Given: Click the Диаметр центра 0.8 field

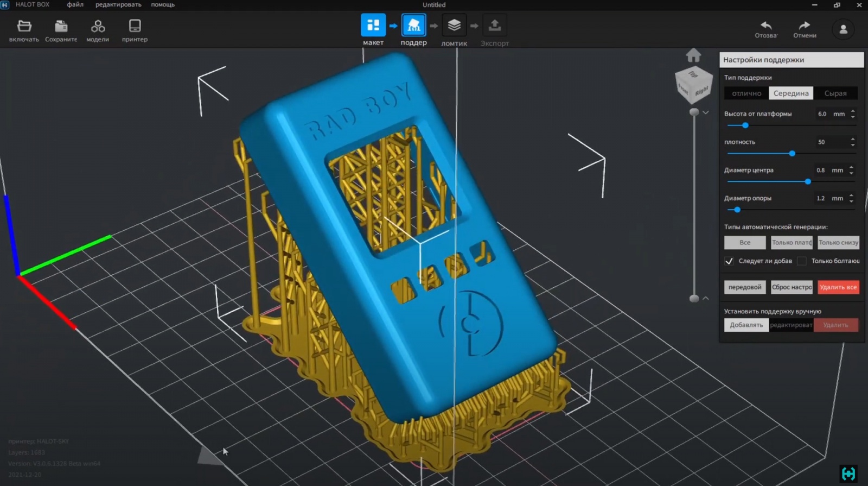Looking at the screenshot, I should tap(829, 171).
